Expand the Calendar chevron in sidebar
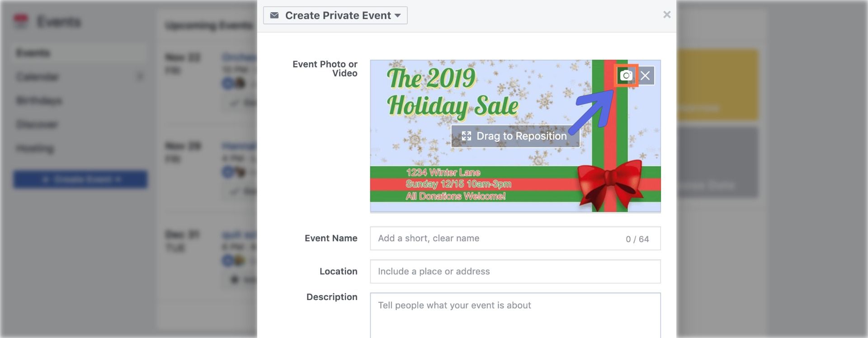Viewport: 868px width, 338px height. [140, 77]
